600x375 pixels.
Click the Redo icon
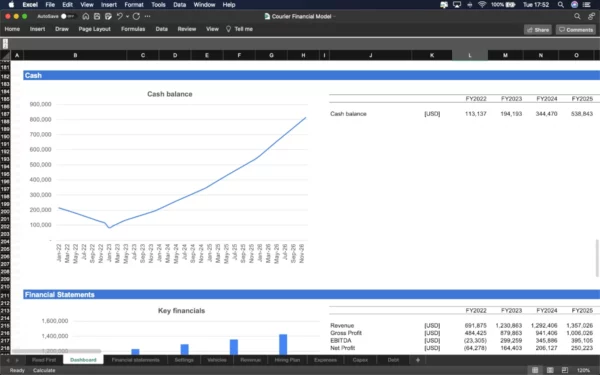pyautogui.click(x=136, y=16)
